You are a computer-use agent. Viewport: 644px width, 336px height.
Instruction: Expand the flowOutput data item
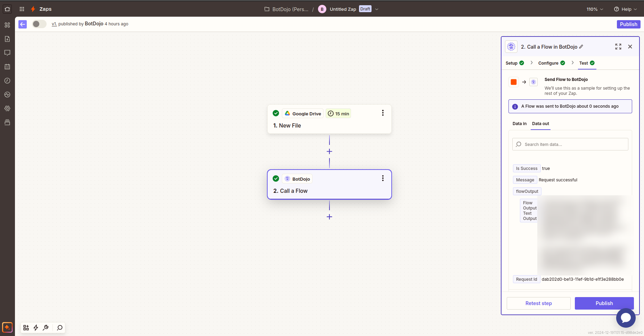[527, 191]
